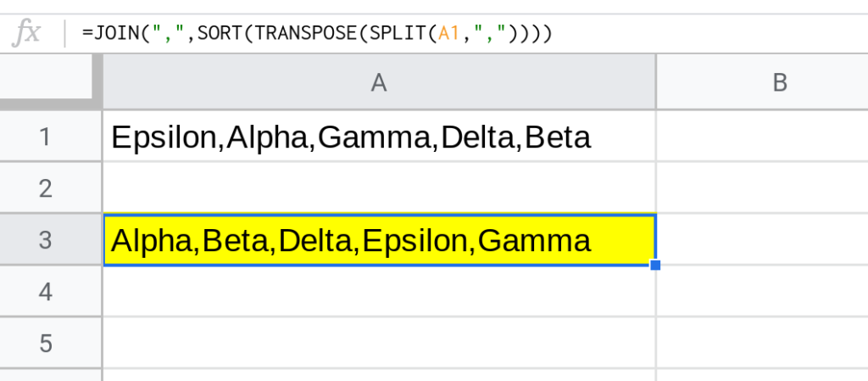This screenshot has height=381, width=868.
Task: Click the fx formula icon
Action: (26, 33)
